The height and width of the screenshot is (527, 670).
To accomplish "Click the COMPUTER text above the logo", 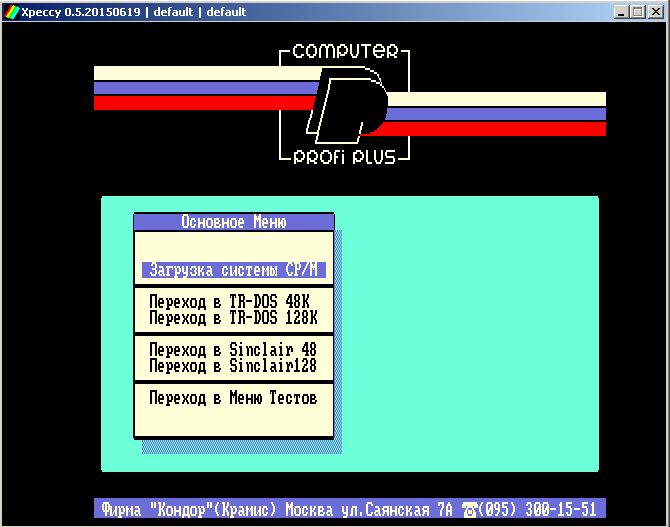I will (x=345, y=51).
